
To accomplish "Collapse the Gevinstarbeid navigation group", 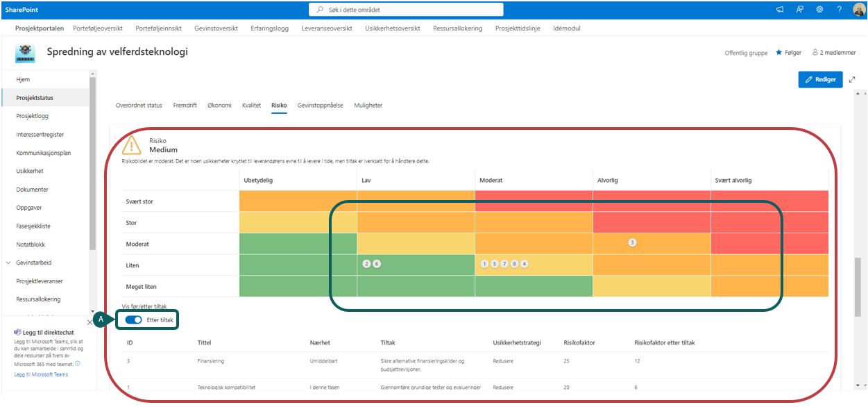I will click(8, 263).
